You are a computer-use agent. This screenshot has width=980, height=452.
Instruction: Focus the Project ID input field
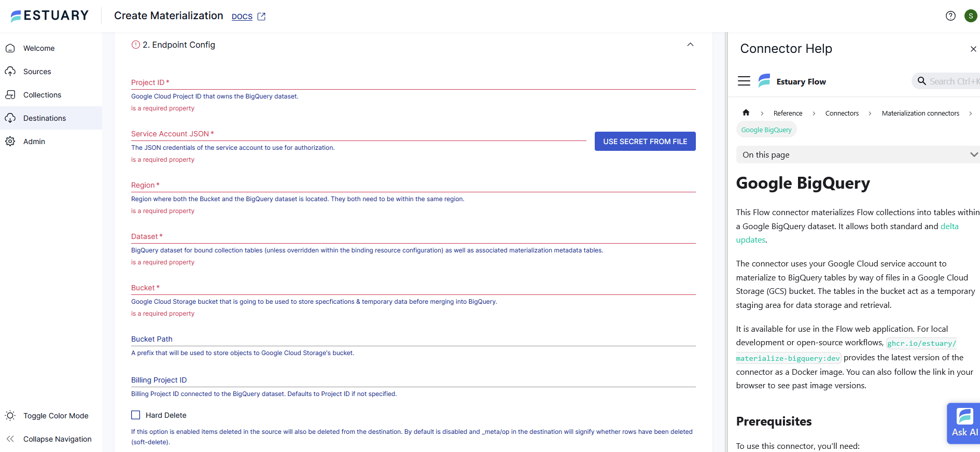click(413, 82)
